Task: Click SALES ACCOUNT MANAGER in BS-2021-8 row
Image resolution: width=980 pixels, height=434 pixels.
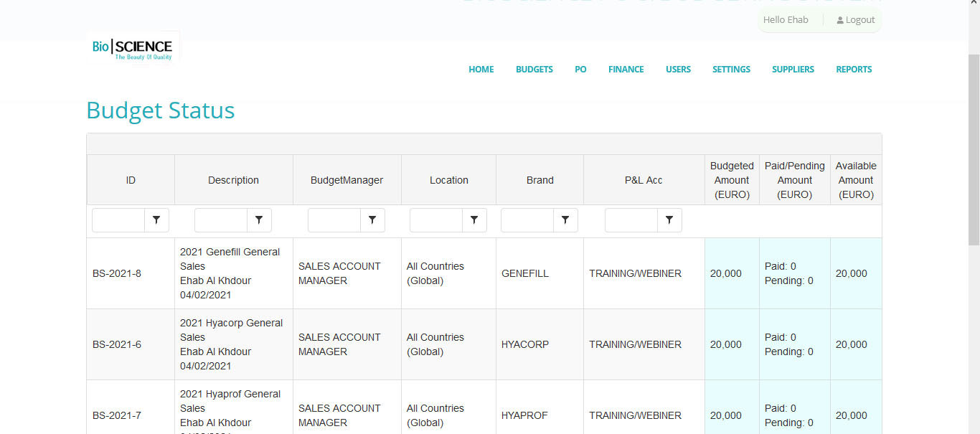Action: click(339, 273)
